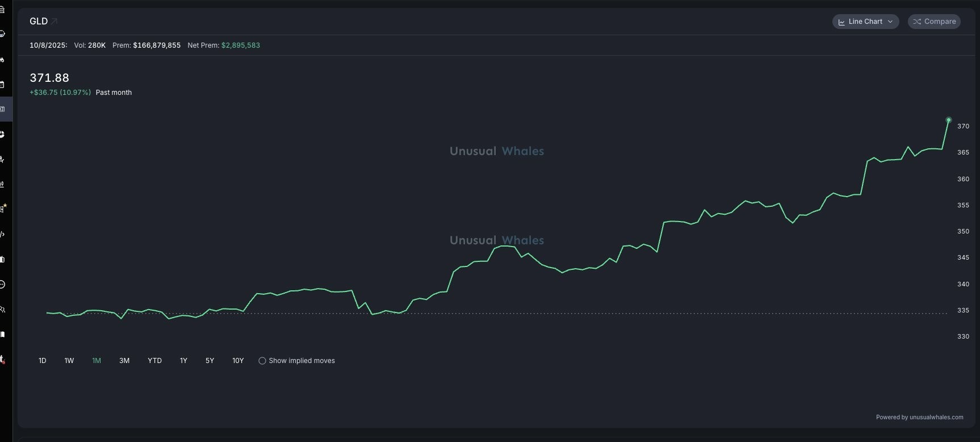The image size is (980, 442).
Task: Open the users group sidebar icon
Action: click(2, 310)
